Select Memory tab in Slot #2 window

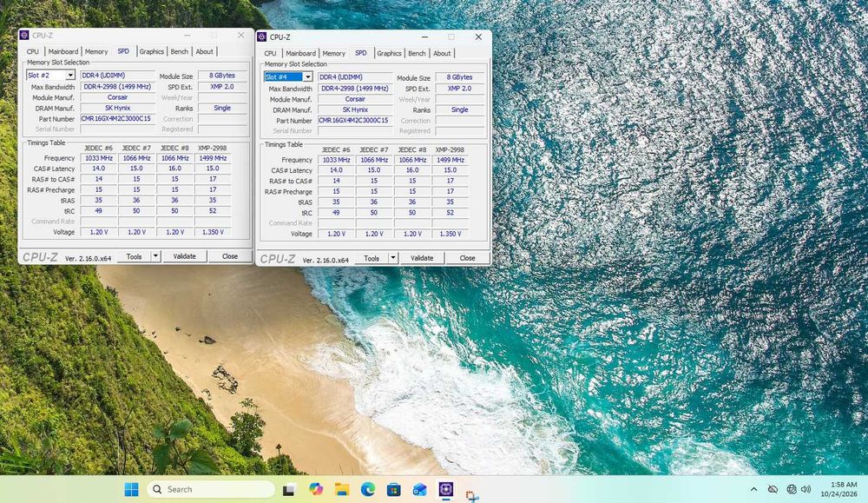pos(96,51)
